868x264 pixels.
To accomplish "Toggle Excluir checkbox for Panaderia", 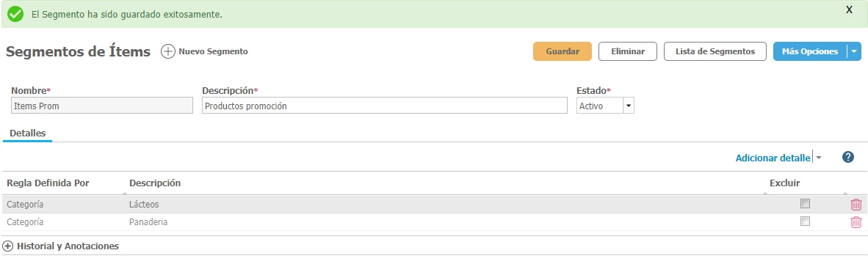I will click(805, 221).
